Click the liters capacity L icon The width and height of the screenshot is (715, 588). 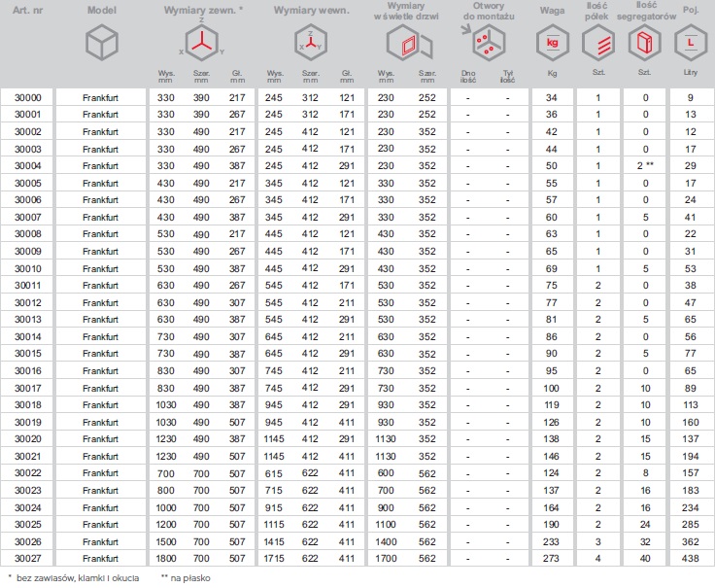pos(690,44)
